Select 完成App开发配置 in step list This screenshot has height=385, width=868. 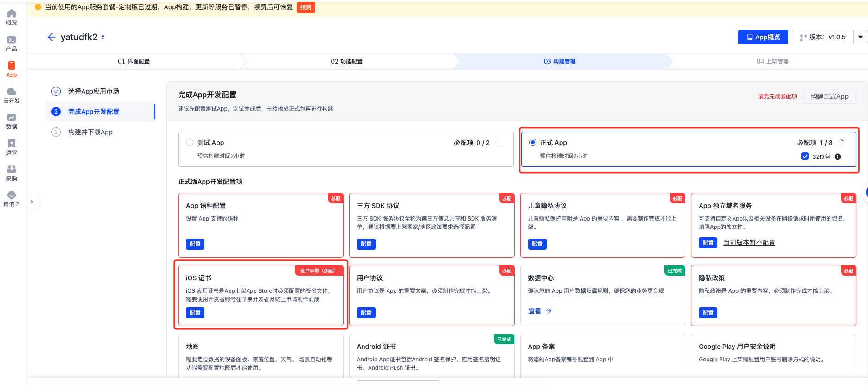pos(100,112)
